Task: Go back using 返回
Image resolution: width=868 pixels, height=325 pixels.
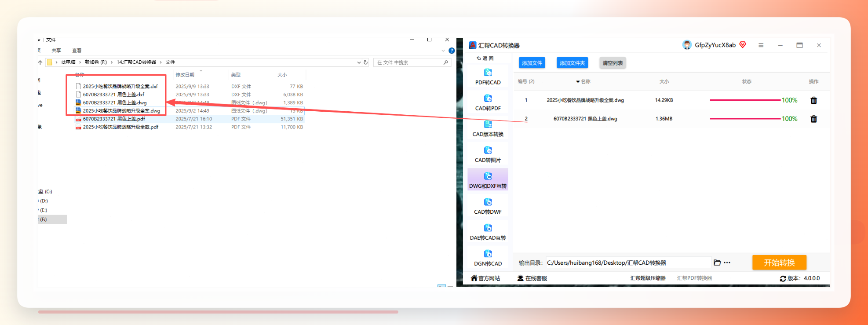Action: tap(485, 58)
